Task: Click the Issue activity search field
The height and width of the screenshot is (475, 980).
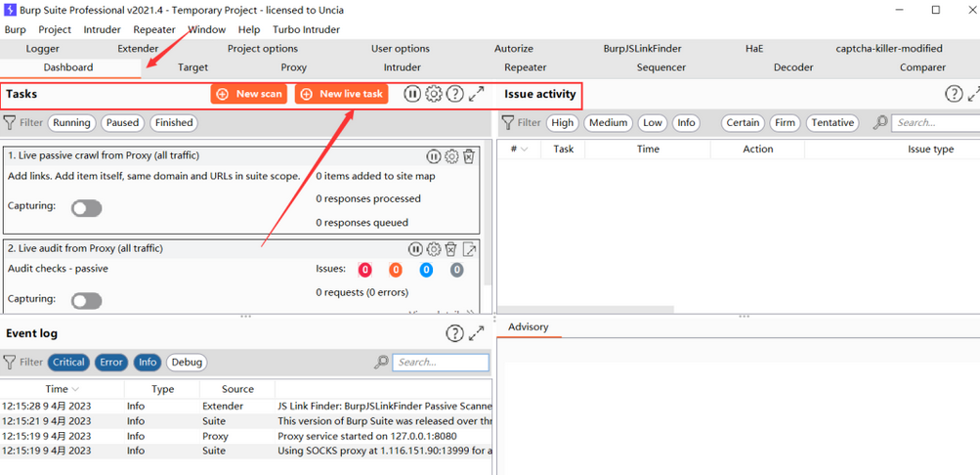Action: 936,122
